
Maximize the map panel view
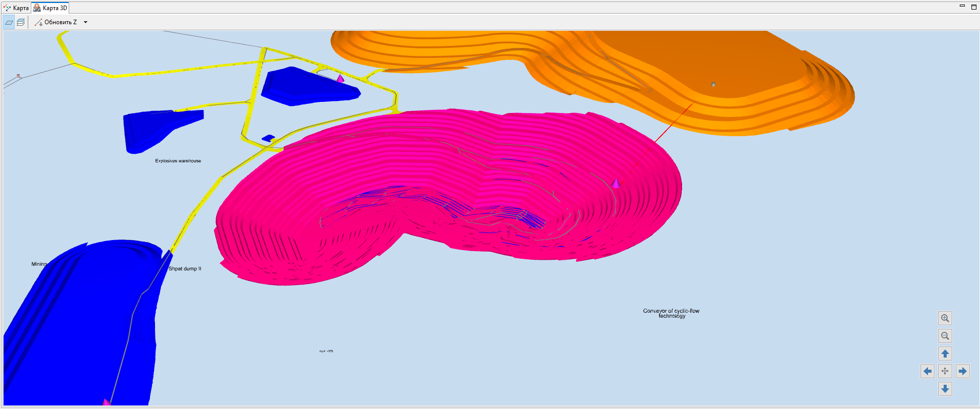974,7
